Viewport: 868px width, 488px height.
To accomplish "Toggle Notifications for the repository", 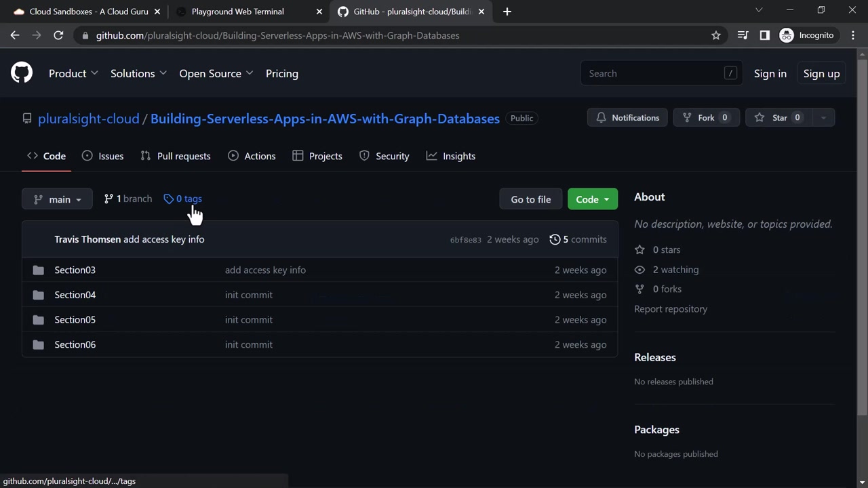I will [627, 118].
